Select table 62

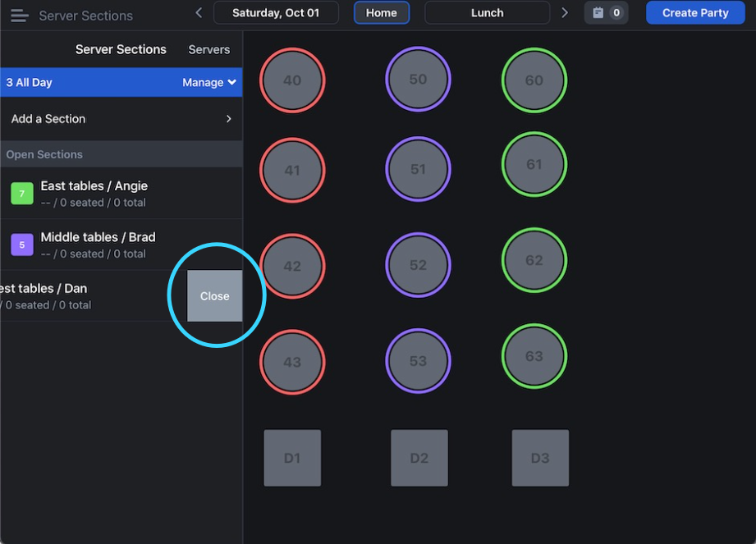tap(534, 260)
